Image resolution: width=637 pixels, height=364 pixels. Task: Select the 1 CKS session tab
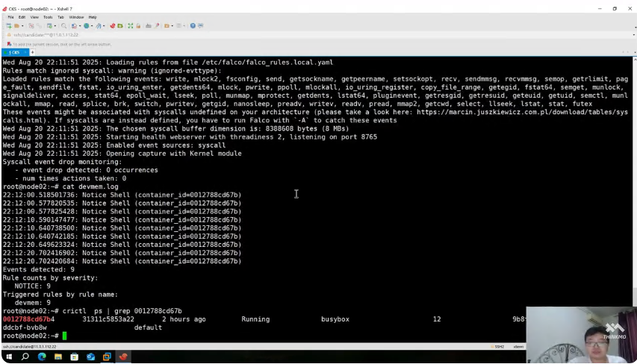coord(14,52)
